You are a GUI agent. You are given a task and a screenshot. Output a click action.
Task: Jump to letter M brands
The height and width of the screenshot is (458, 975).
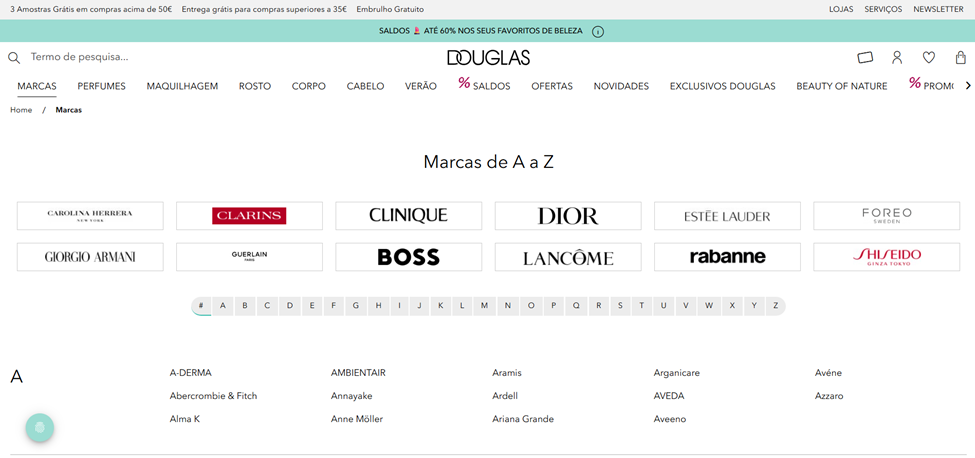pos(484,306)
